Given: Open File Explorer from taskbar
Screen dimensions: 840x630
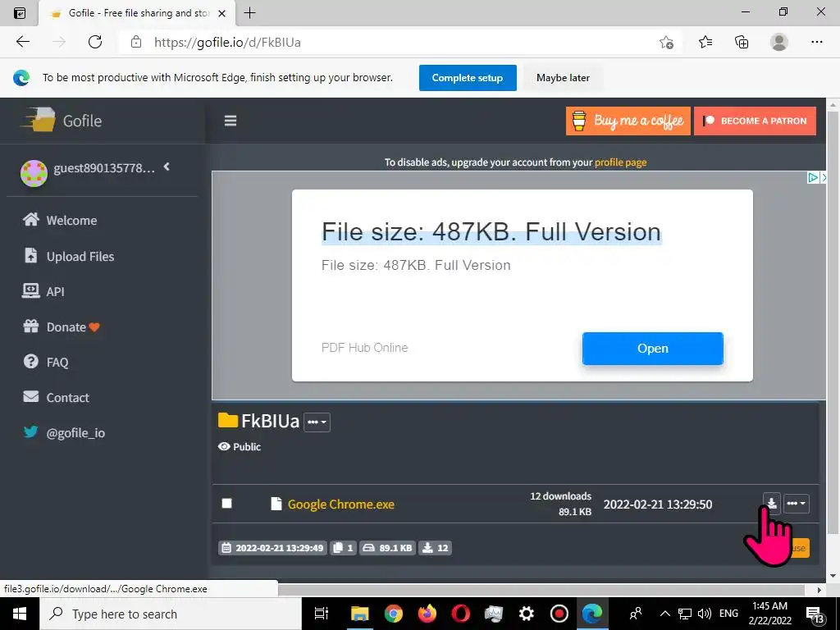Looking at the screenshot, I should click(359, 614).
